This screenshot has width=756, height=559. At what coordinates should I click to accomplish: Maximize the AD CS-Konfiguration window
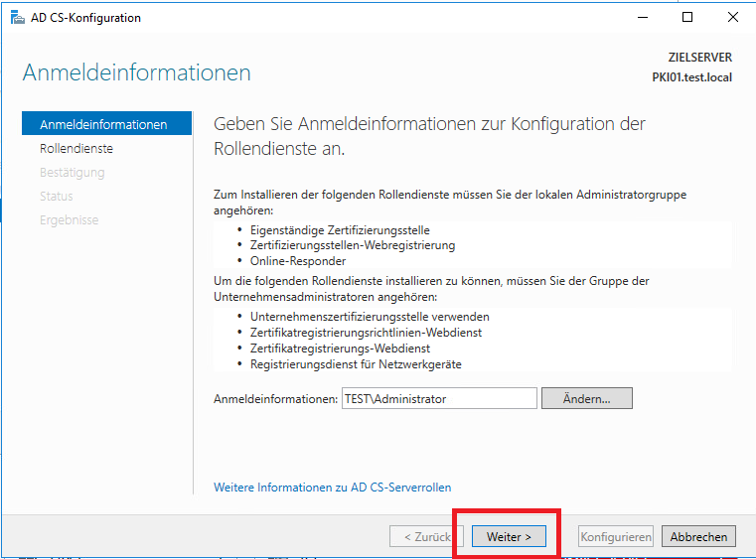(x=687, y=18)
